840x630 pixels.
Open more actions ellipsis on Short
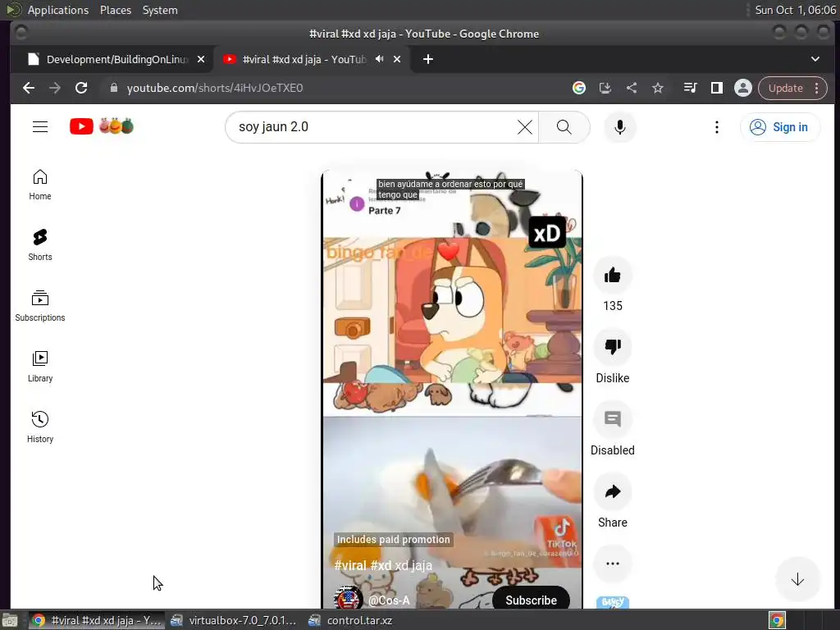coord(612,564)
